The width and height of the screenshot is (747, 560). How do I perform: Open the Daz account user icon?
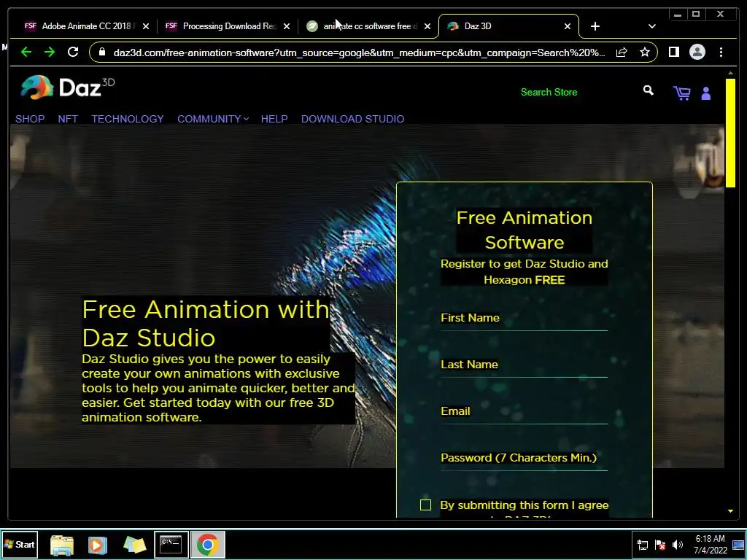click(705, 93)
